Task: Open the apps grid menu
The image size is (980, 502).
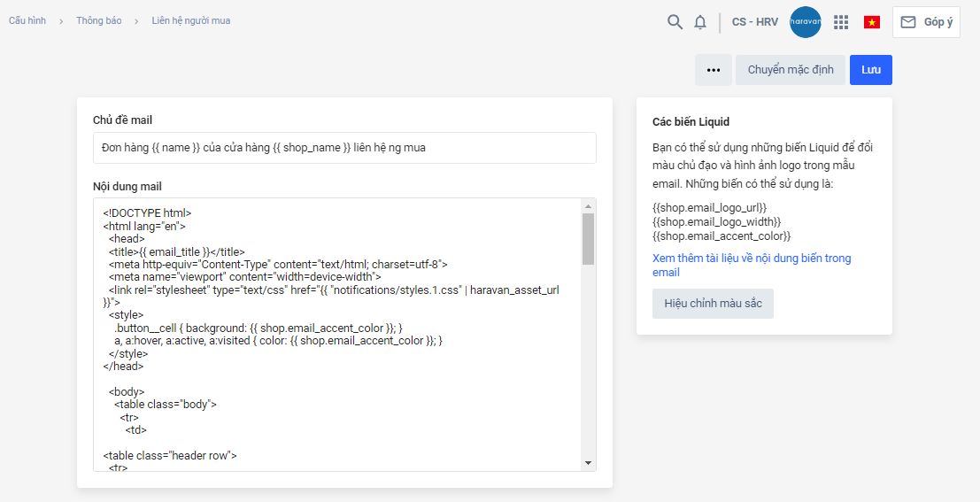Action: [841, 22]
